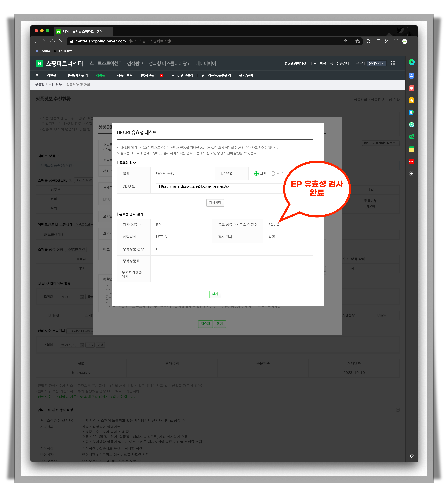This screenshot has height=497, width=448.
Task: Open the browser profile avatar
Action: pos(405,41)
